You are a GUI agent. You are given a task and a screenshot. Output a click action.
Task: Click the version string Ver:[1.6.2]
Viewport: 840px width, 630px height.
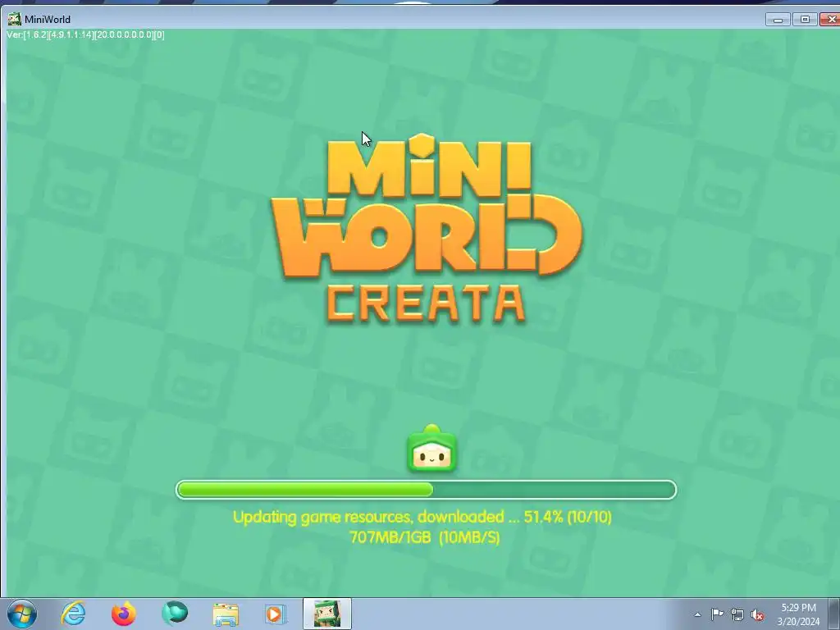pos(85,34)
